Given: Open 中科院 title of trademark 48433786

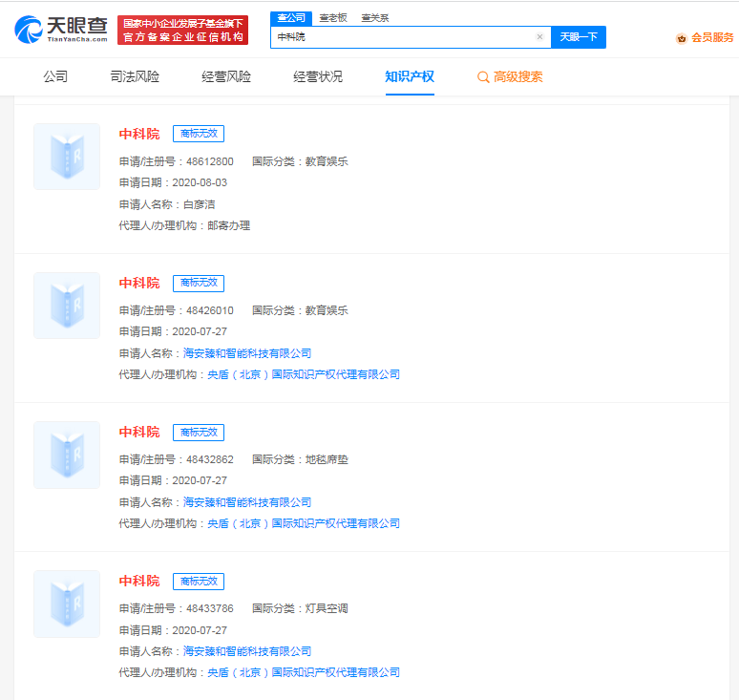Looking at the screenshot, I should tap(139, 581).
